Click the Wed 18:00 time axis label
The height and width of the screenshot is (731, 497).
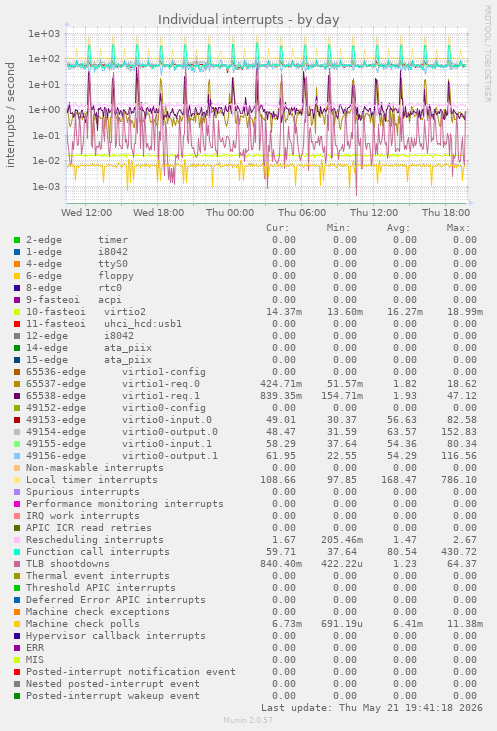pos(159,213)
